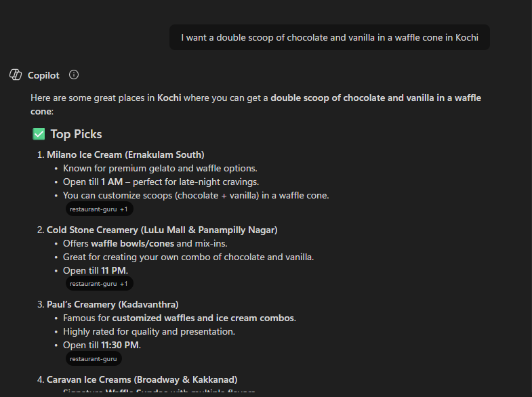This screenshot has width=532, height=397.
Task: Click the "Open till 11:30 PM" bullet
Action: (x=102, y=345)
